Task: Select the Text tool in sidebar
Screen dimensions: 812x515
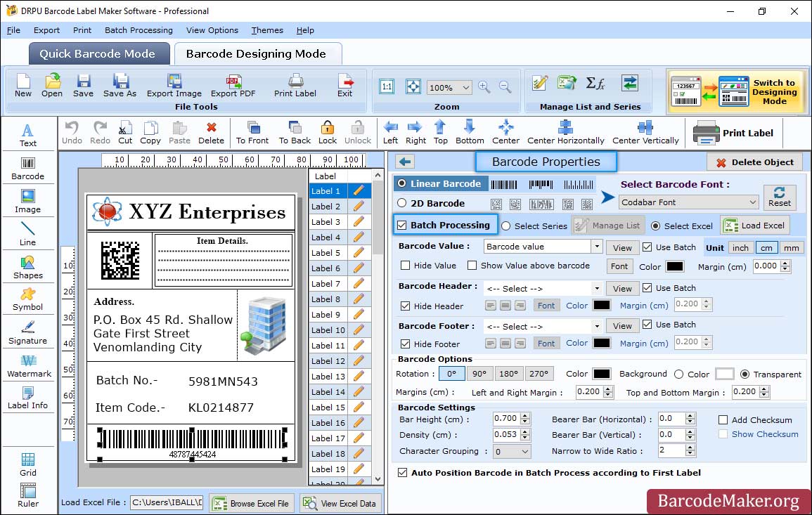Action: (x=28, y=135)
